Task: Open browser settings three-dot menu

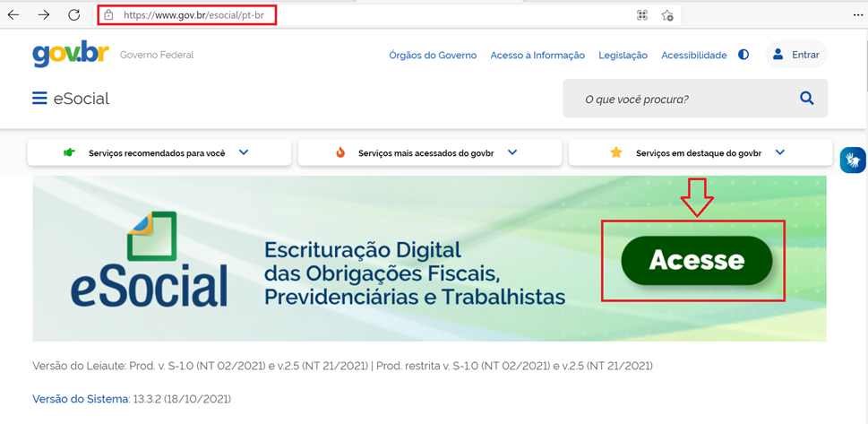Action: 858,15
